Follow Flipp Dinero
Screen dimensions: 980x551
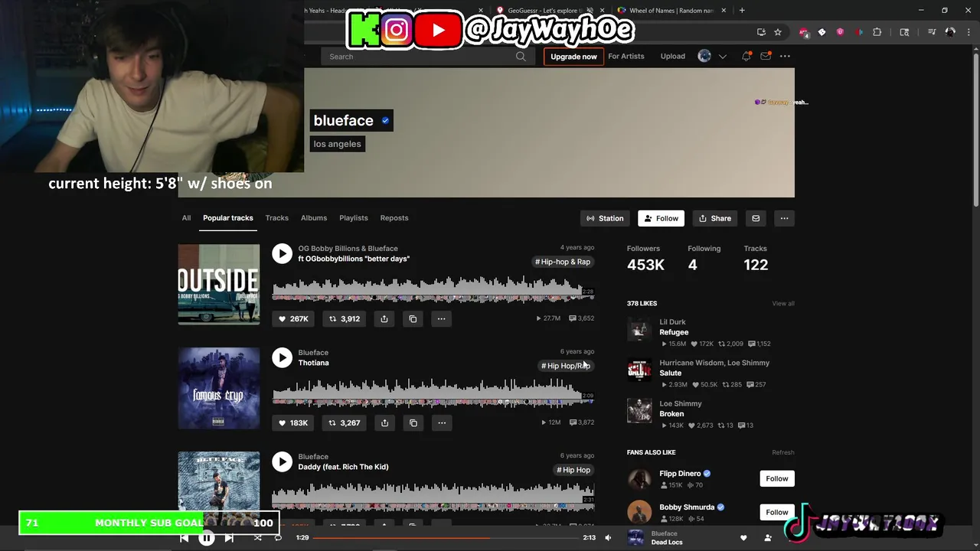777,478
